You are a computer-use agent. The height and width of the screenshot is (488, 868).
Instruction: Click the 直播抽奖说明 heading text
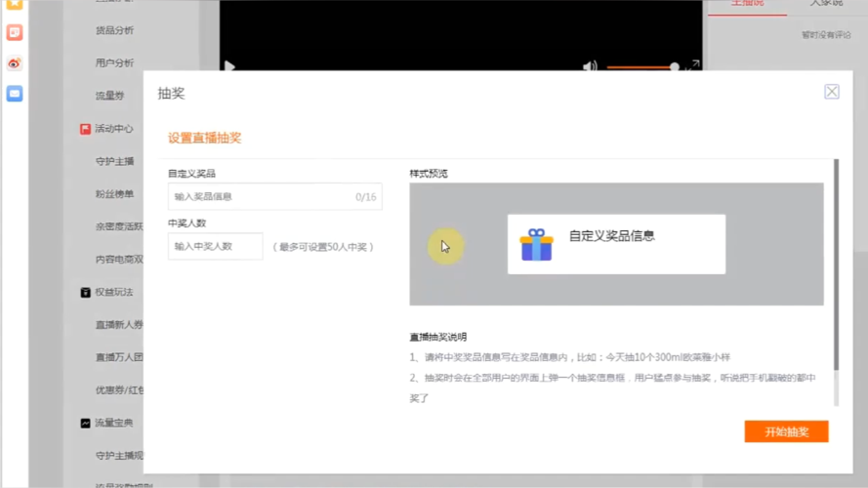tap(437, 337)
